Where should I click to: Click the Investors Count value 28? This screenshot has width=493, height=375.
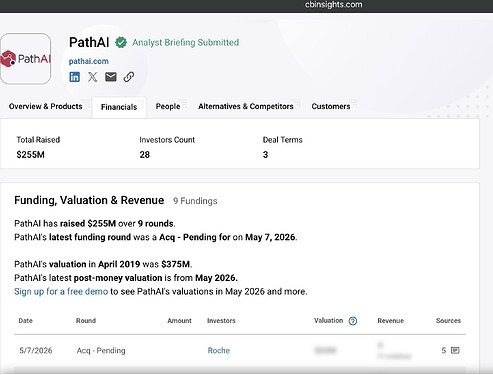[145, 155]
